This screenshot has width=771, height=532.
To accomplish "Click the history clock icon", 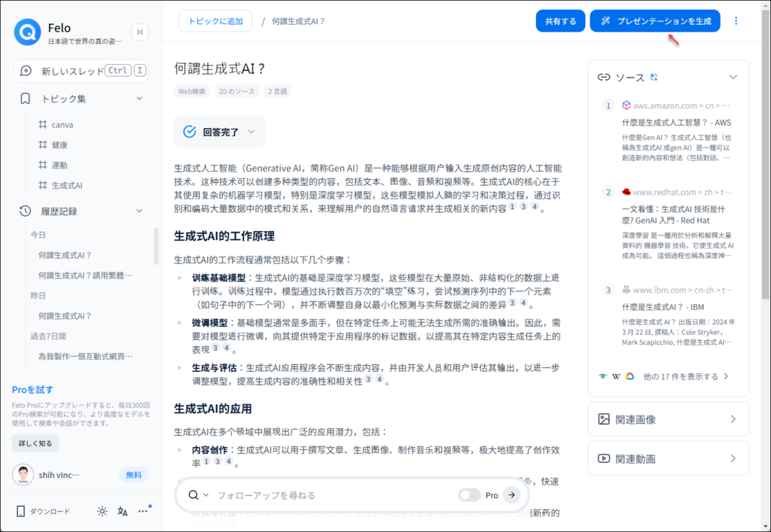I will click(25, 211).
